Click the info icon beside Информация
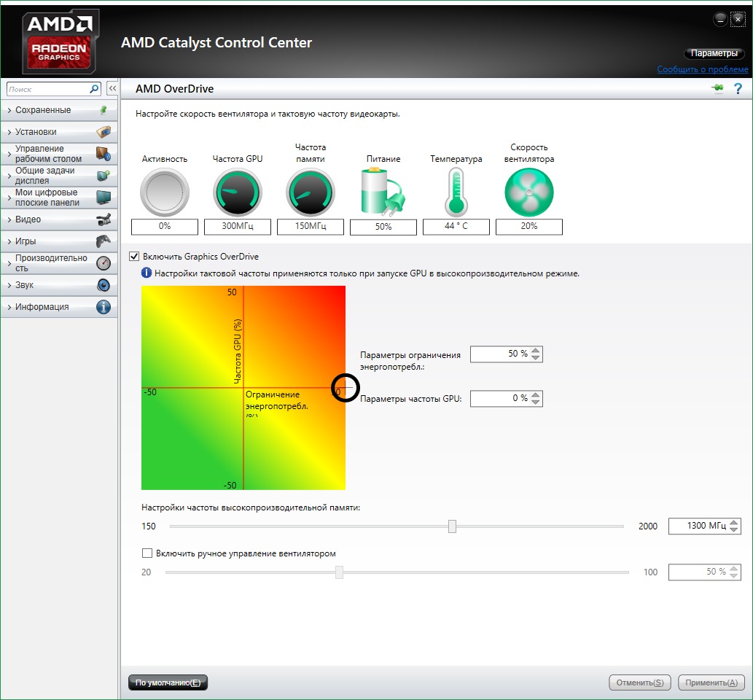 104,306
